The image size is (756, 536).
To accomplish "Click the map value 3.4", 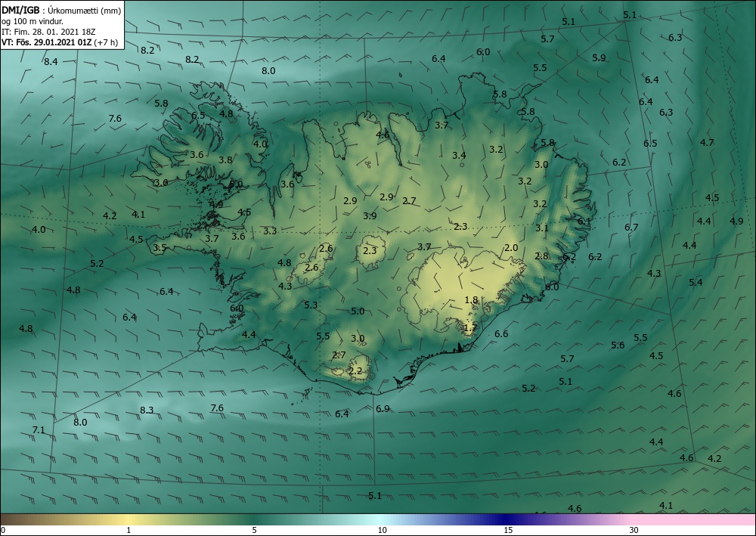I will pyautogui.click(x=459, y=155).
